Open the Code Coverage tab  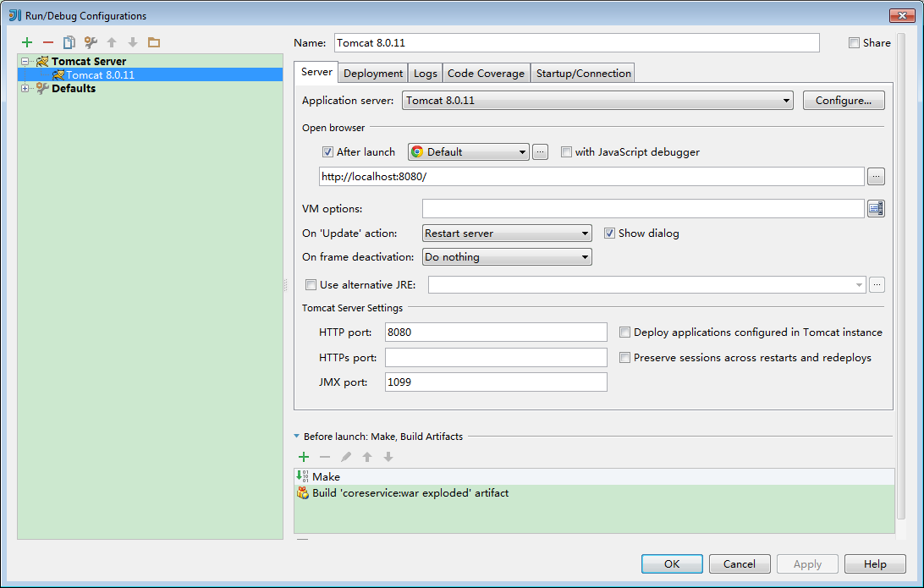(486, 73)
